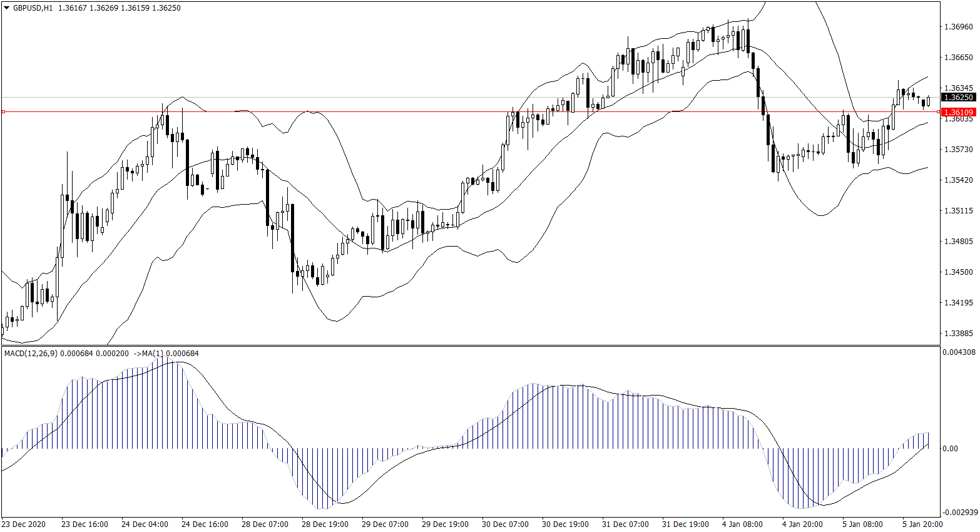The width and height of the screenshot is (980, 532).
Task: Click the 5 Jan 20:00 time label
Action: pyautogui.click(x=922, y=524)
